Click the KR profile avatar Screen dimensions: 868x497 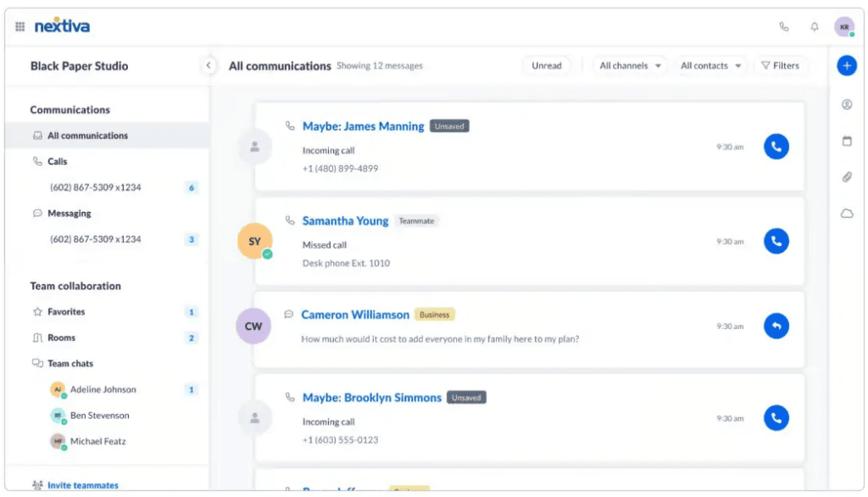(x=844, y=26)
